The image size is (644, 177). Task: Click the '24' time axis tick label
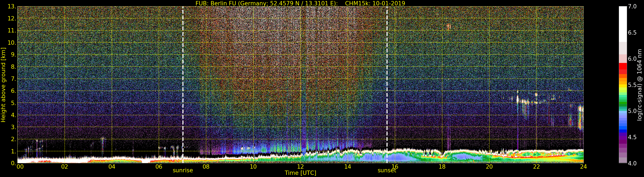[583, 167]
